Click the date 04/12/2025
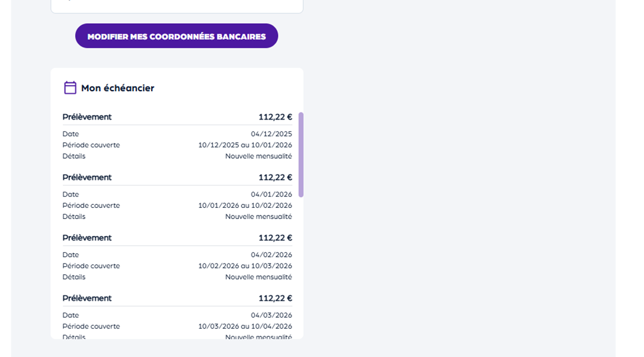Screen dimensions: 644x357 click(x=271, y=134)
